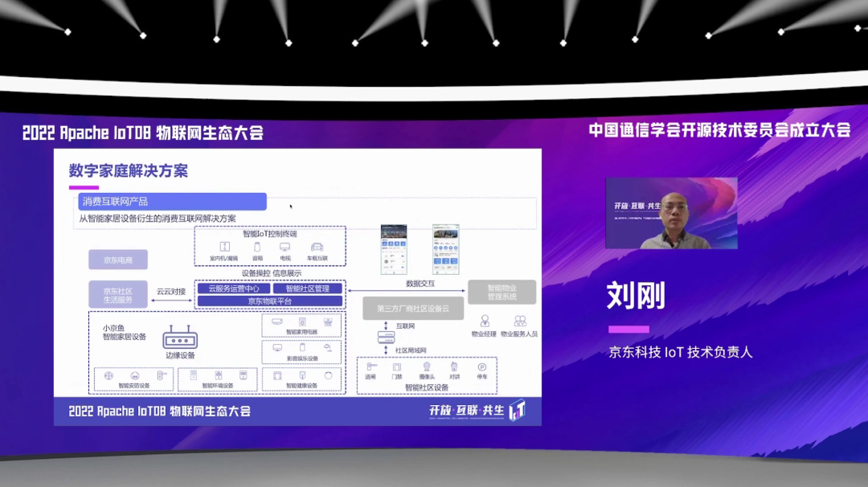Click the 智能社区管理 block
This screenshot has width=868, height=487.
point(308,289)
